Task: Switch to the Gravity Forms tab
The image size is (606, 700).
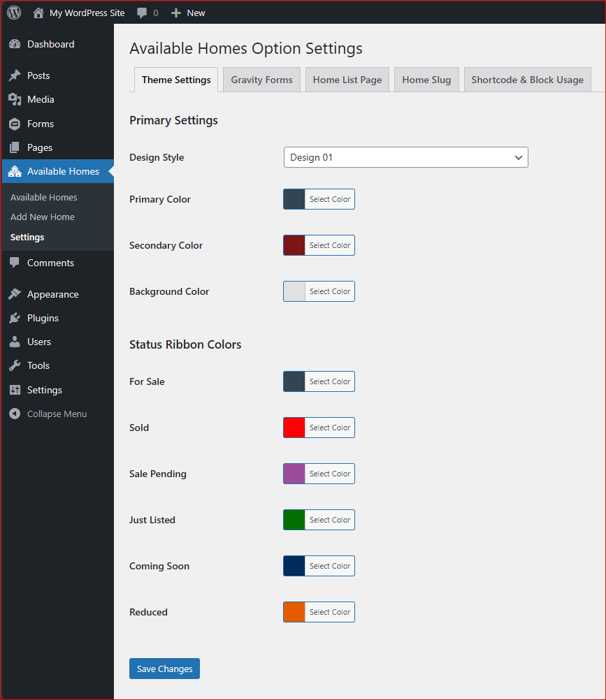Action: pos(261,80)
